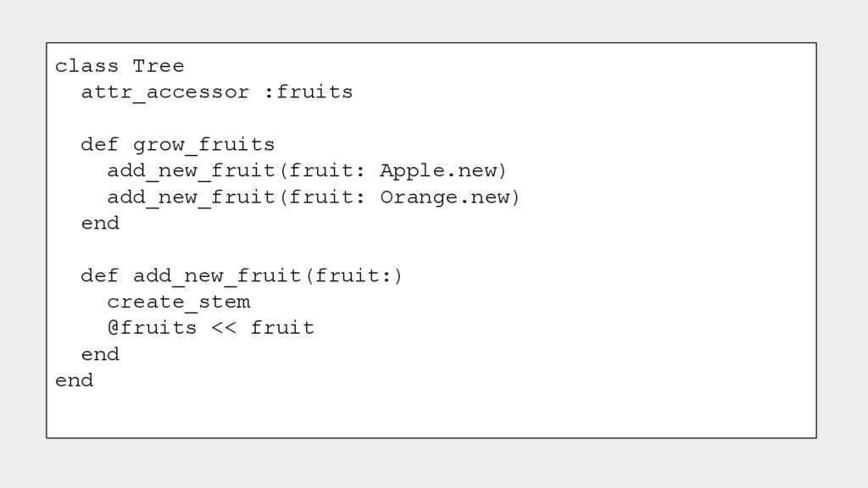Click add_new_fruit call on the Orange line
The height and width of the screenshot is (488, 868).
[192, 197]
